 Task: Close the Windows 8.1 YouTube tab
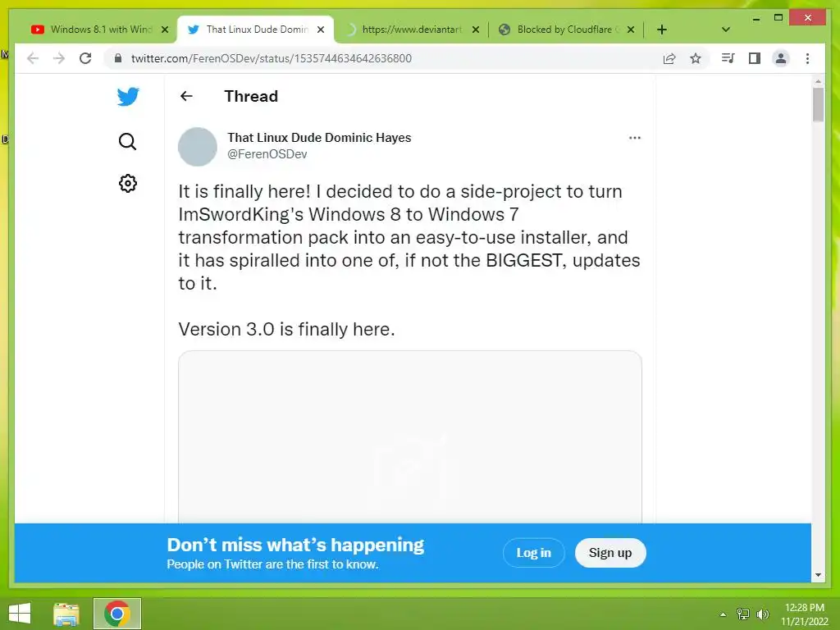165,30
